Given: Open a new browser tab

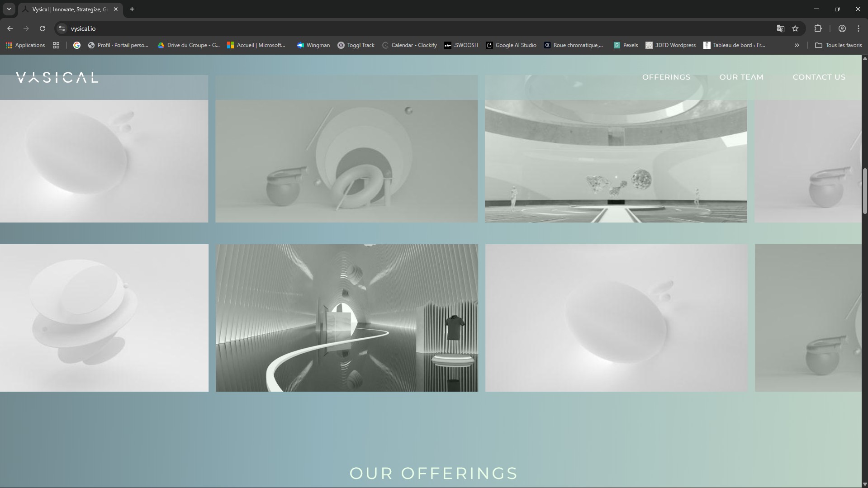Looking at the screenshot, I should [x=132, y=9].
